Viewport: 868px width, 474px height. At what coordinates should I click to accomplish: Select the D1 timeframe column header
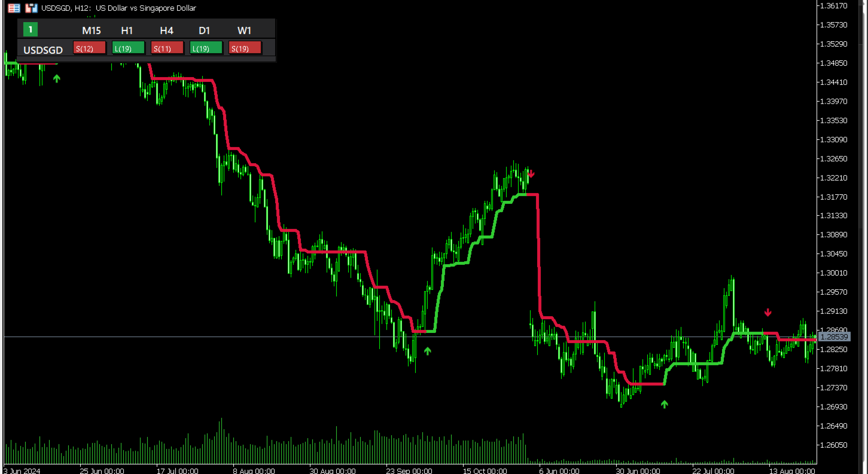205,30
